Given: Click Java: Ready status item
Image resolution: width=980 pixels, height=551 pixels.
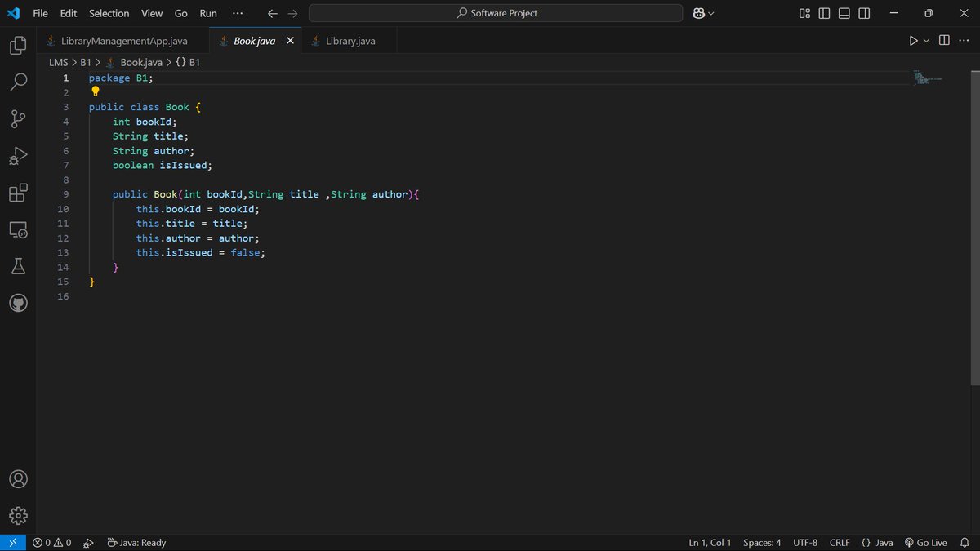Looking at the screenshot, I should pyautogui.click(x=136, y=542).
